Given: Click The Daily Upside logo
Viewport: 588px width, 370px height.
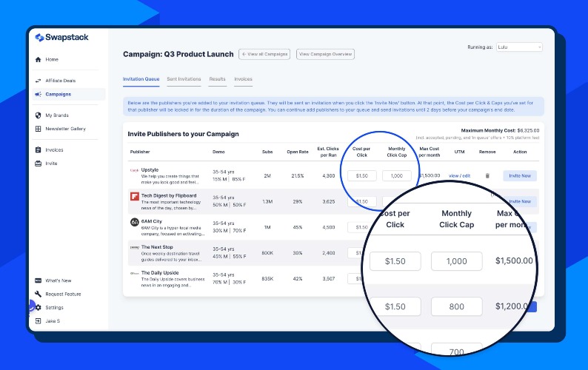Looking at the screenshot, I should tap(134, 273).
